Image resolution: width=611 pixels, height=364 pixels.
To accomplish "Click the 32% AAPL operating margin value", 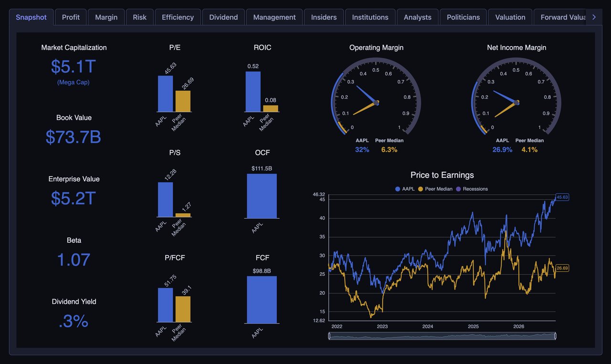I will 362,150.
